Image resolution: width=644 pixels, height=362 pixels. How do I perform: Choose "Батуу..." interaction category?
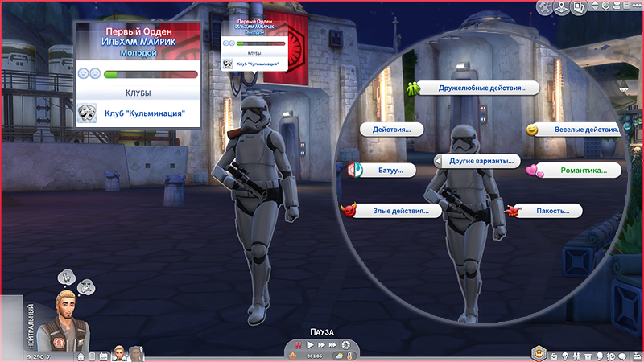pos(389,170)
